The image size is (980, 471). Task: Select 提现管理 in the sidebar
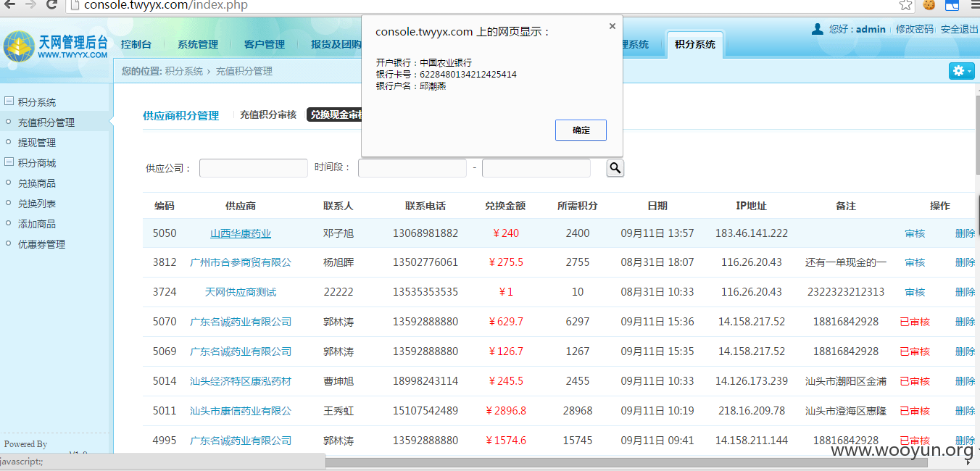pyautogui.click(x=37, y=143)
